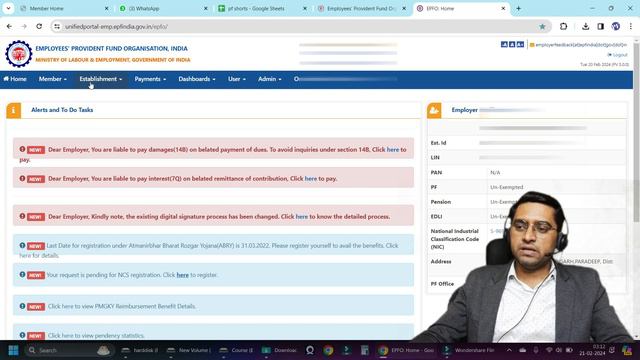Viewport: 640px width, 360px height.
Task: Click the browser back arrow
Action: point(9,27)
